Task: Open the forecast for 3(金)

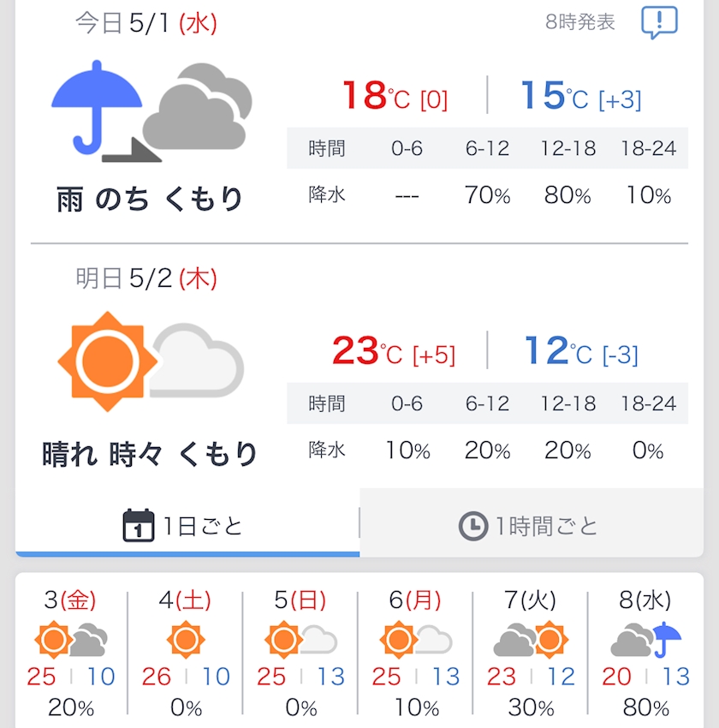Action: [70, 653]
